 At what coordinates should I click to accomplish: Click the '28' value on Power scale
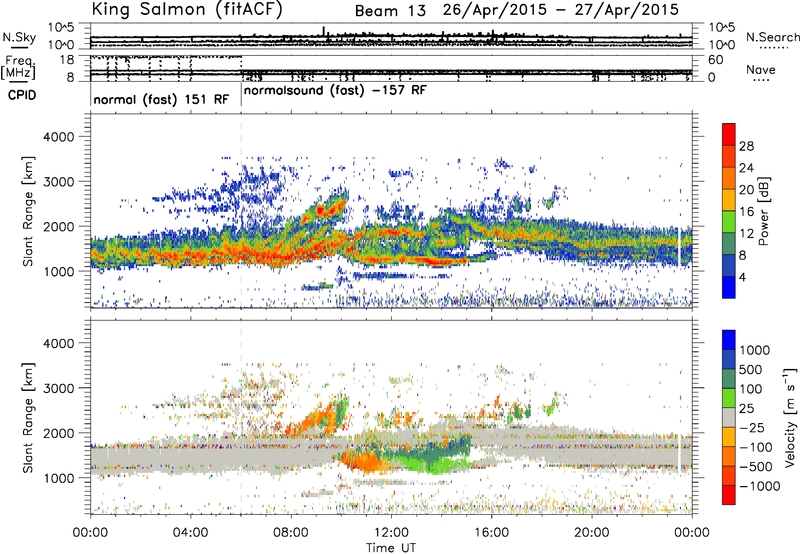point(746,146)
